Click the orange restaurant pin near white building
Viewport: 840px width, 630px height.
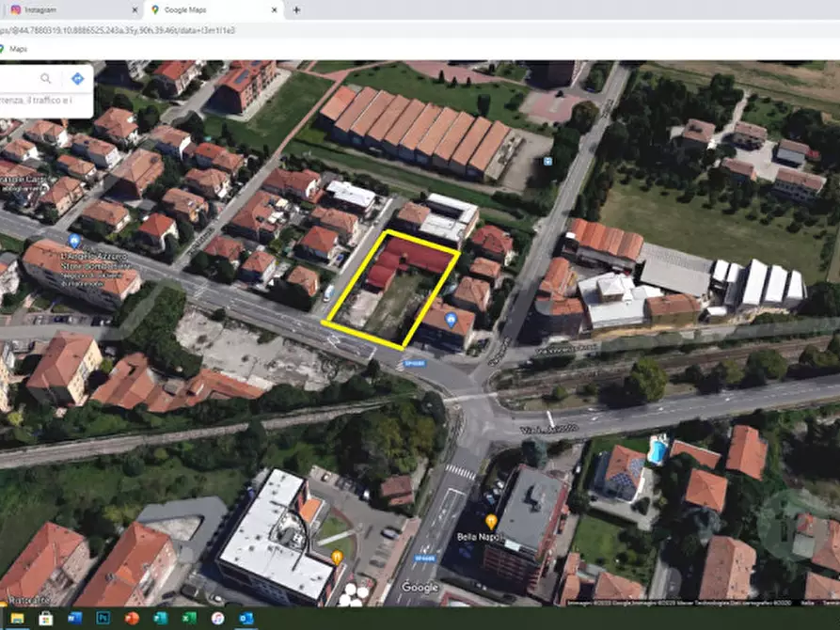click(x=337, y=558)
